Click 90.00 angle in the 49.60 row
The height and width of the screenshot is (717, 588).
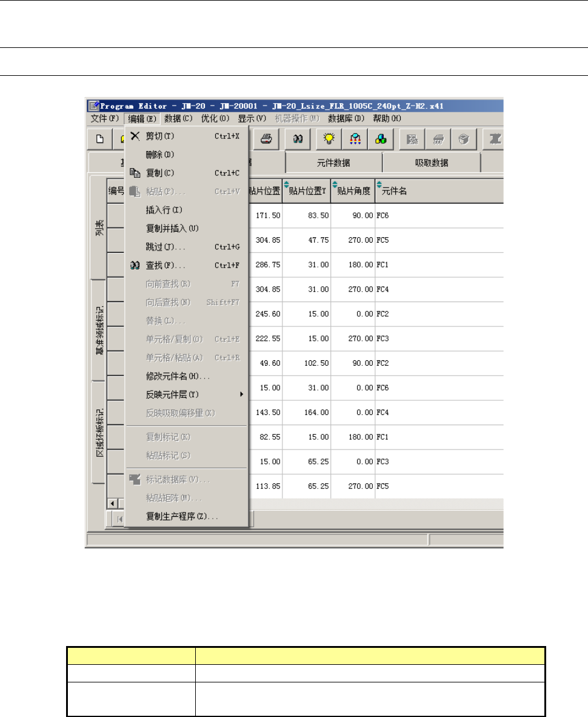tap(362, 363)
